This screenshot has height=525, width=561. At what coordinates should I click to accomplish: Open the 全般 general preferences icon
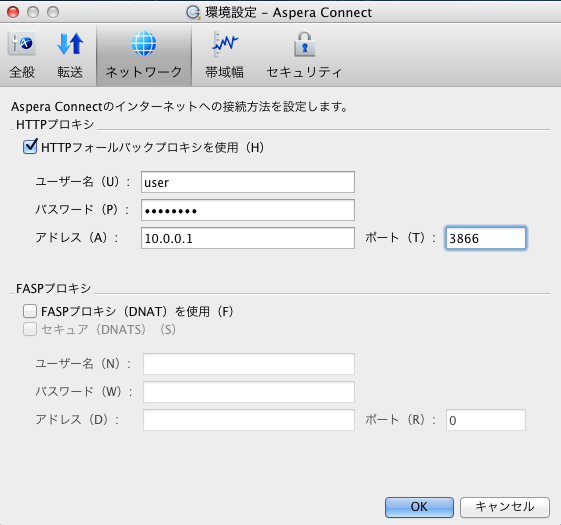point(22,44)
